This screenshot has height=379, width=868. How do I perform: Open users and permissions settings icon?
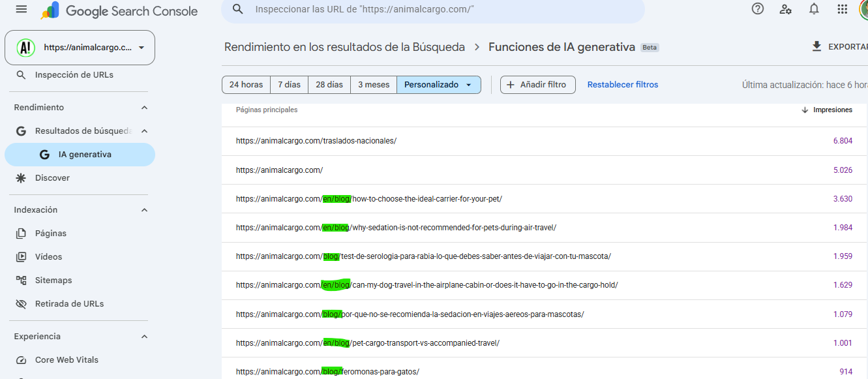click(x=786, y=9)
